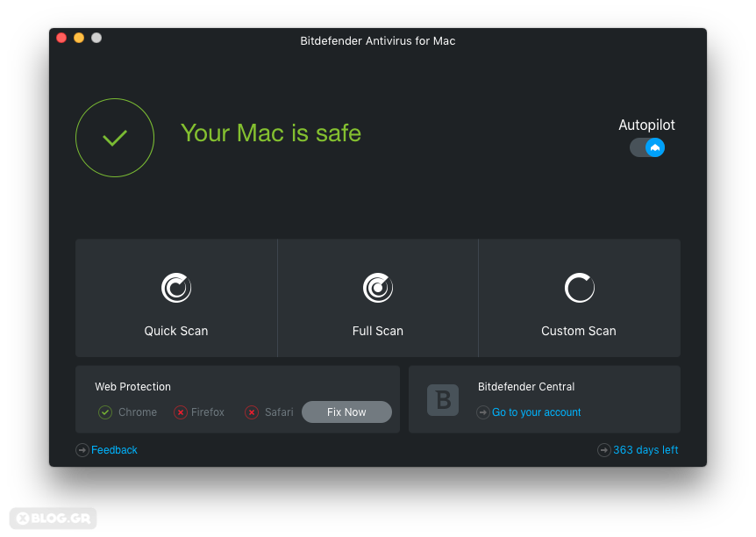The width and height of the screenshot is (756, 537).
Task: Click the green checkmark safe status circle
Action: tap(115, 138)
